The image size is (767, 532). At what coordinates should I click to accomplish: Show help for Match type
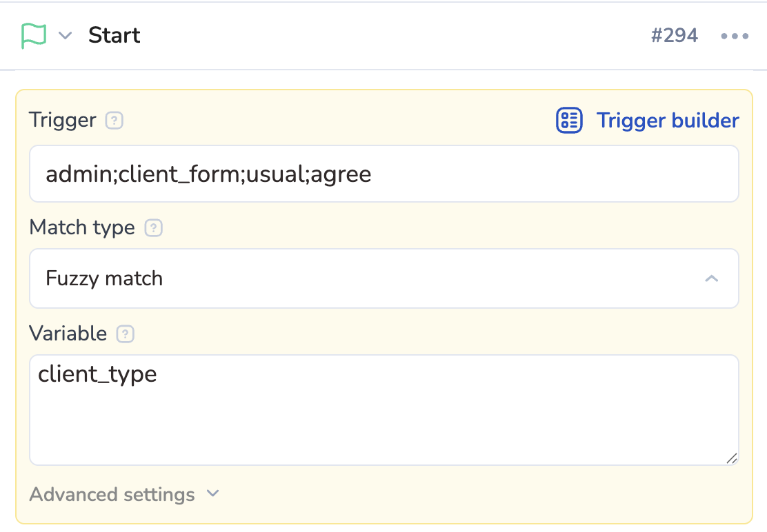pos(153,227)
